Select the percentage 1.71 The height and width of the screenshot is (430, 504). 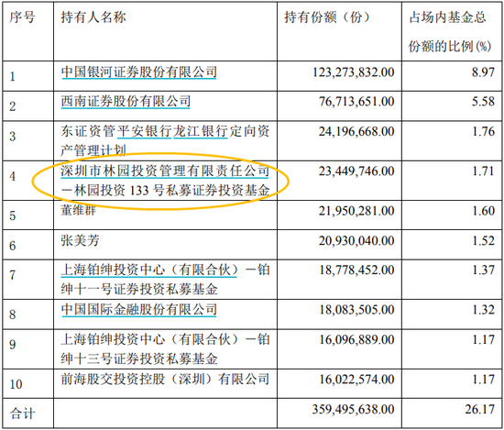[x=483, y=171]
